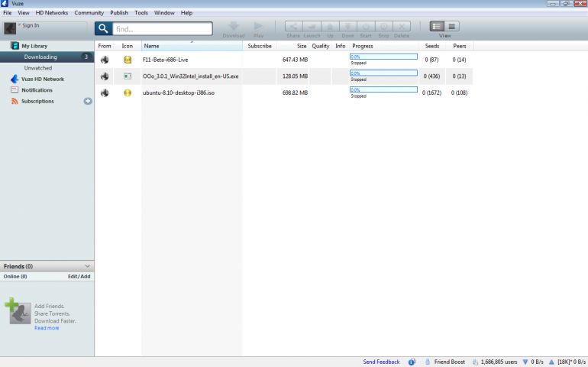Click the Stop torrent toolbar icon

pyautogui.click(x=383, y=27)
